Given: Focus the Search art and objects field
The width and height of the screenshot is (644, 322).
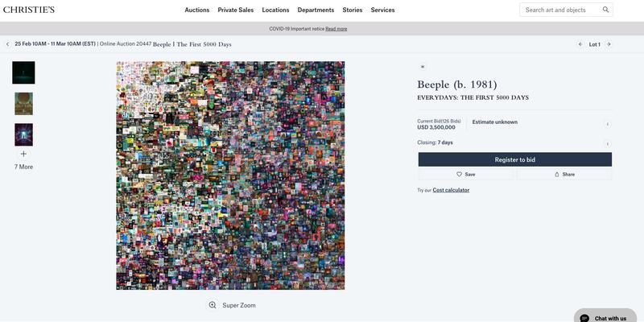Looking at the screenshot, I should point(566,10).
